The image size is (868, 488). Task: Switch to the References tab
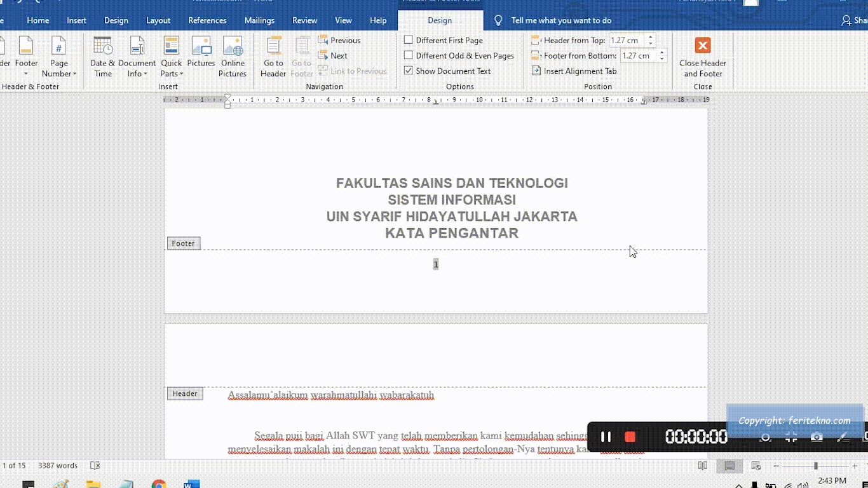point(207,20)
